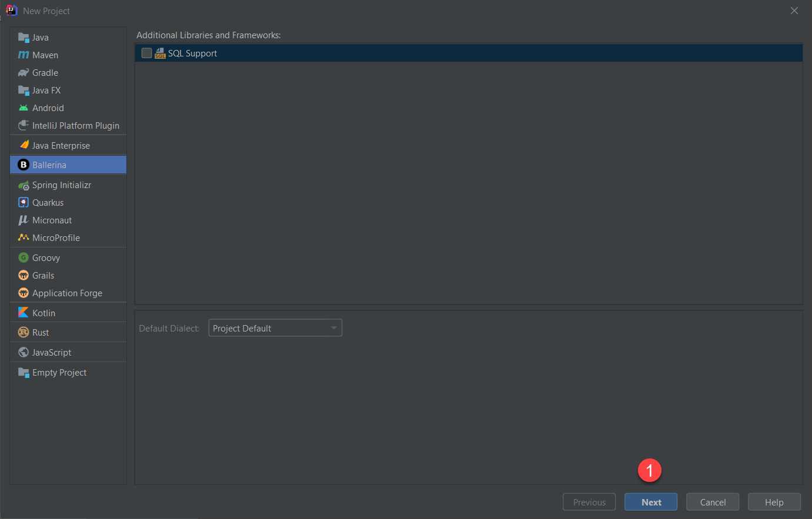Click the Maven m icon
Viewport: 812px width, 519px height.
pyautogui.click(x=24, y=55)
